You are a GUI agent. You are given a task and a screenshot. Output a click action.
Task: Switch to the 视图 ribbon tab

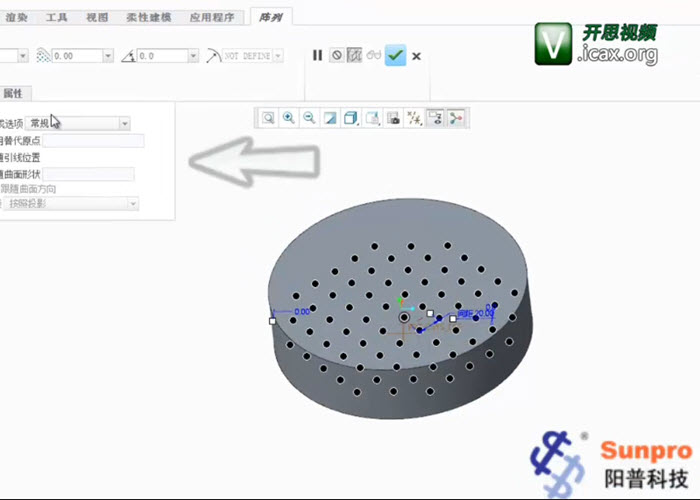[x=97, y=17]
